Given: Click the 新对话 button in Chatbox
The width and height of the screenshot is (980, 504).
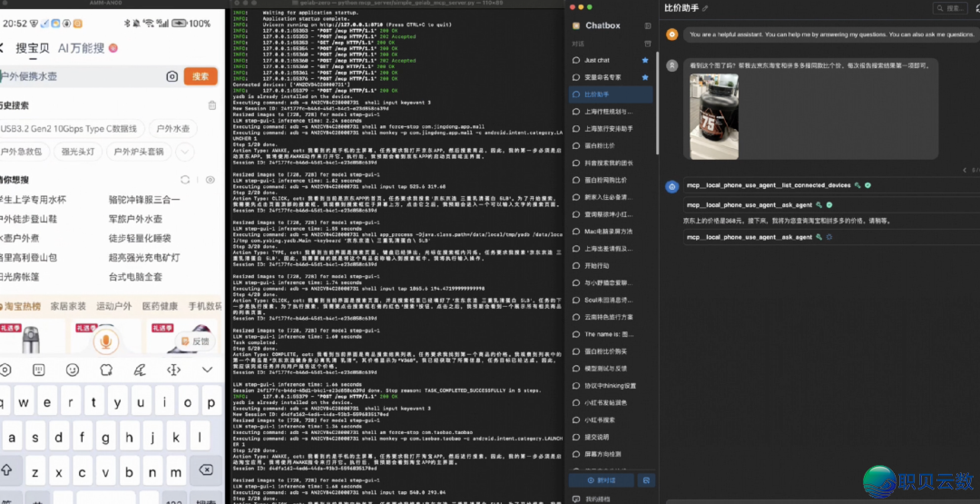Looking at the screenshot, I should click(x=602, y=480).
